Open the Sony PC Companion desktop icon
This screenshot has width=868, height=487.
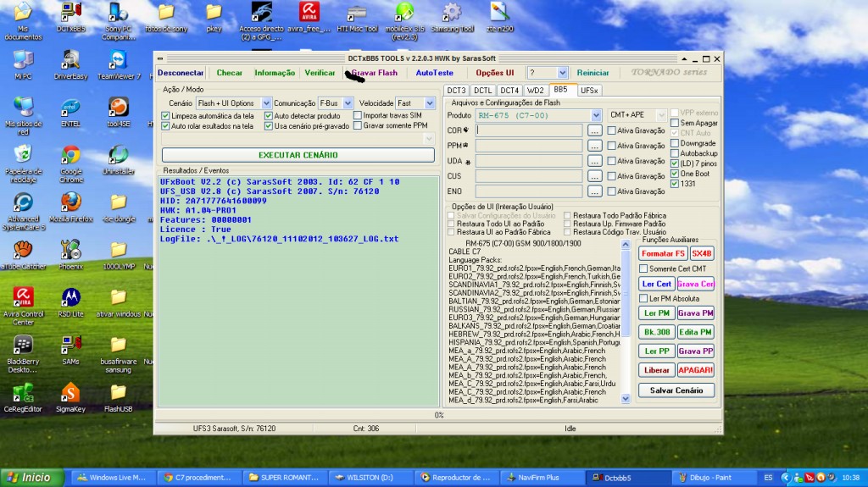coord(118,20)
